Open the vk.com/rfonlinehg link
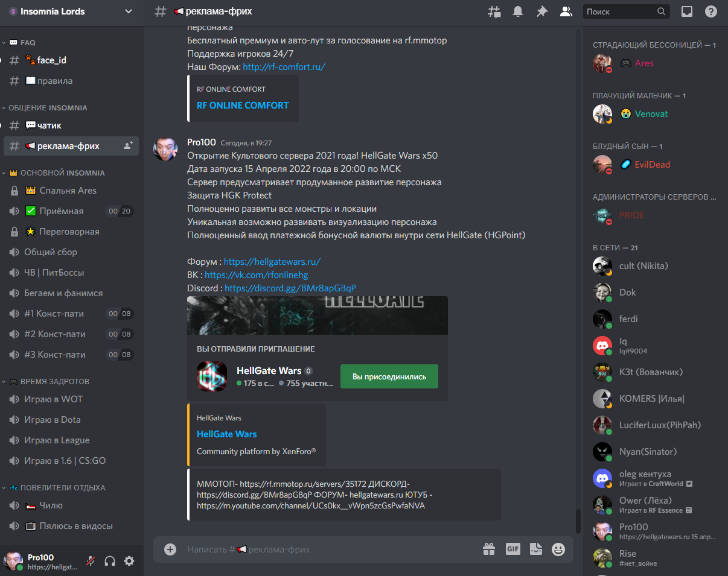Screen dimensions: 728x576 coord(257,275)
